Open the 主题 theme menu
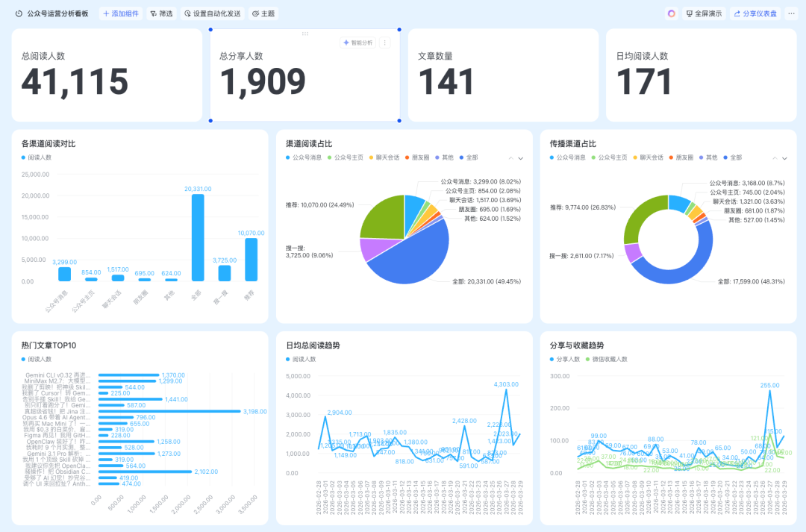This screenshot has height=532, width=806. (263, 14)
